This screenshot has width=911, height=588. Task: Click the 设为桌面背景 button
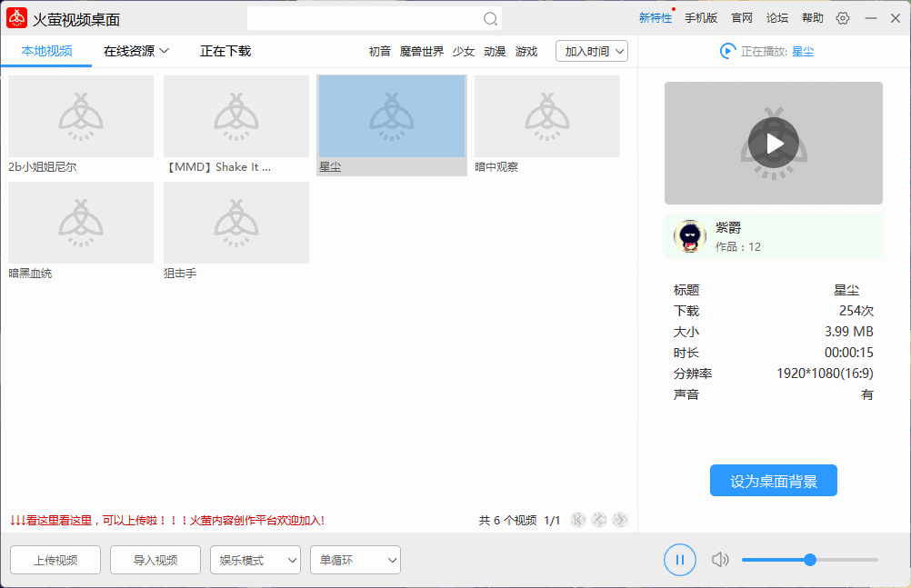point(773,480)
